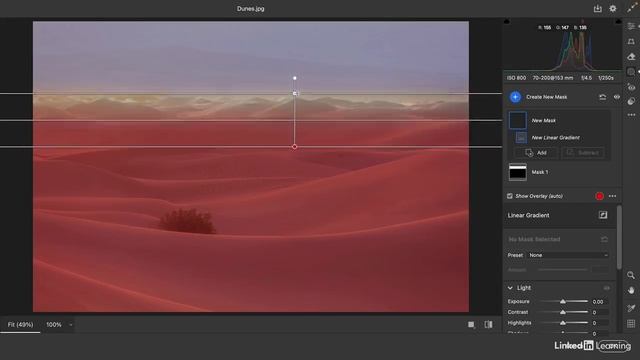This screenshot has width=640, height=360.
Task: Click the save image download icon
Action: click(x=598, y=8)
